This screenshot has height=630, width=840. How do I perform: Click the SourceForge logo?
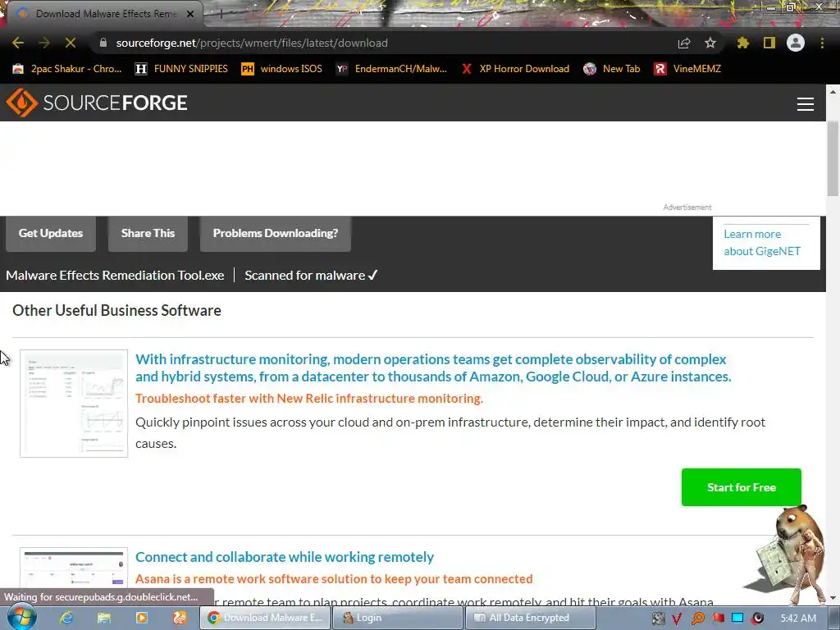pyautogui.click(x=97, y=103)
